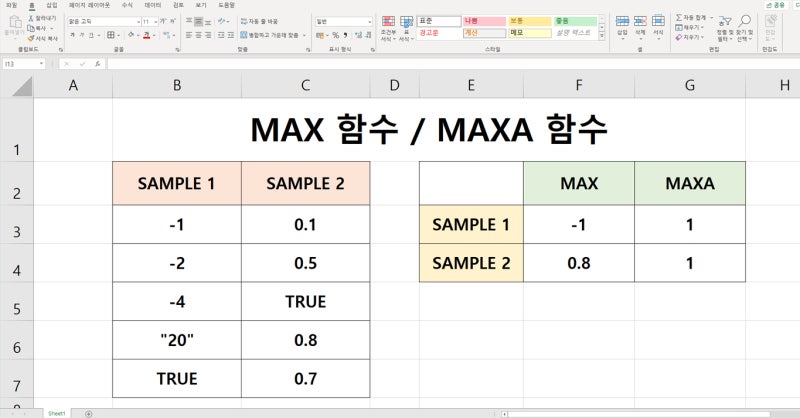
Task: Switch to Page Layout (페이지 레이아웃) tab
Action: 90,5
